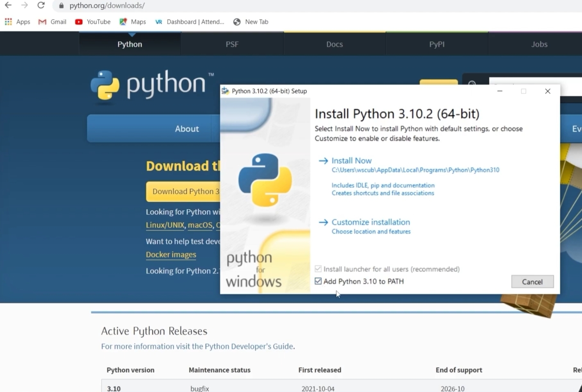
Task: Click the browser forward arrow
Action: (x=25, y=5)
